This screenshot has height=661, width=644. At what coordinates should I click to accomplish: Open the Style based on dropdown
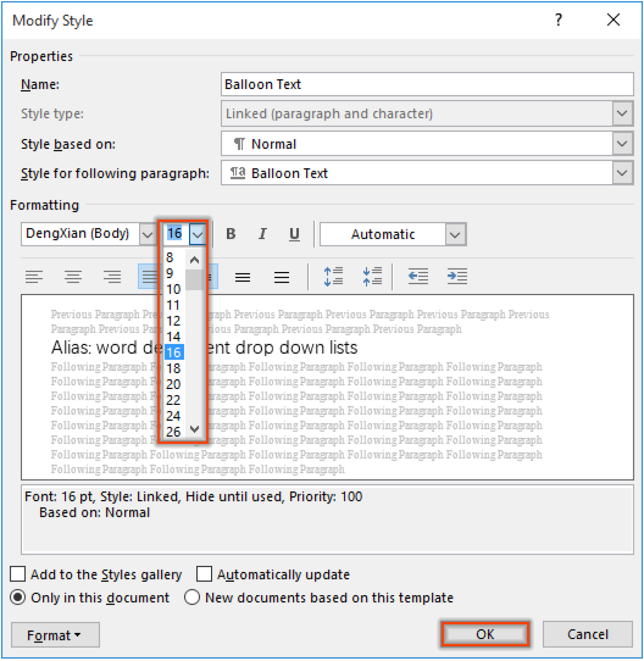pyautogui.click(x=622, y=143)
